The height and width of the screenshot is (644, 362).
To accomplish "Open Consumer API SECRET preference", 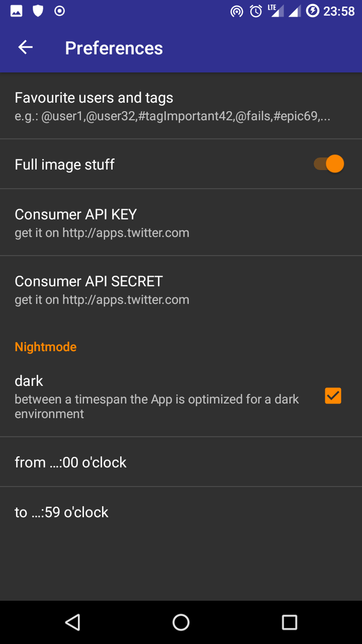I will click(102, 289).
